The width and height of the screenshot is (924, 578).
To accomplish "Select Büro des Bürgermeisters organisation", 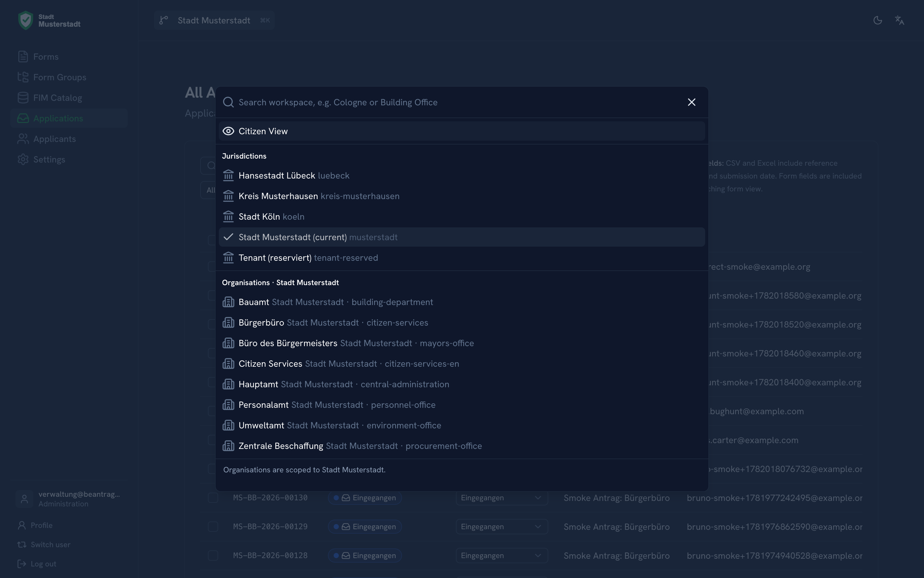I will [x=462, y=343].
